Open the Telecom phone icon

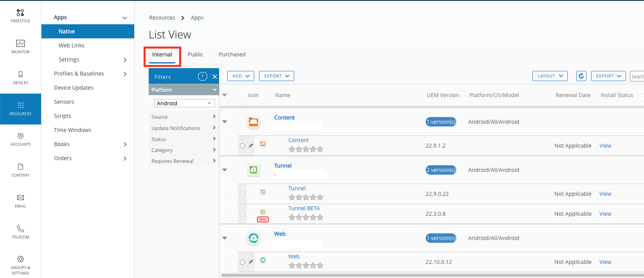pyautogui.click(x=20, y=229)
